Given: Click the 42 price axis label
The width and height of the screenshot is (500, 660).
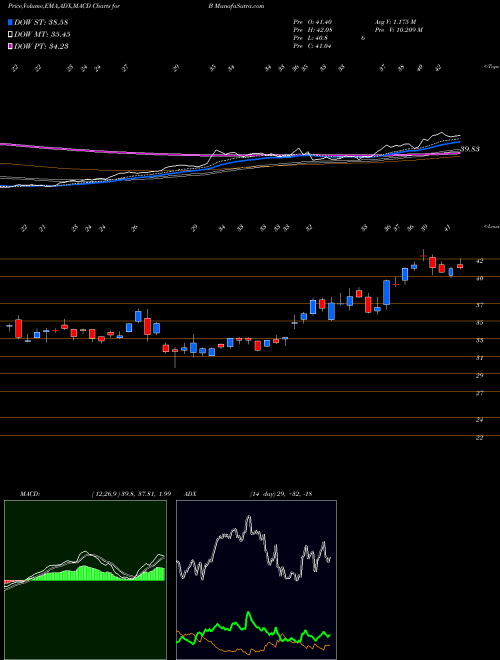Looking at the screenshot, I should click(479, 261).
